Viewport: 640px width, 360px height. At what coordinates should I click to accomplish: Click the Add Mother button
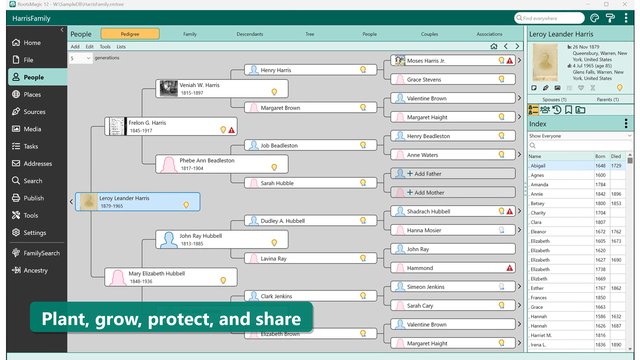click(453, 192)
